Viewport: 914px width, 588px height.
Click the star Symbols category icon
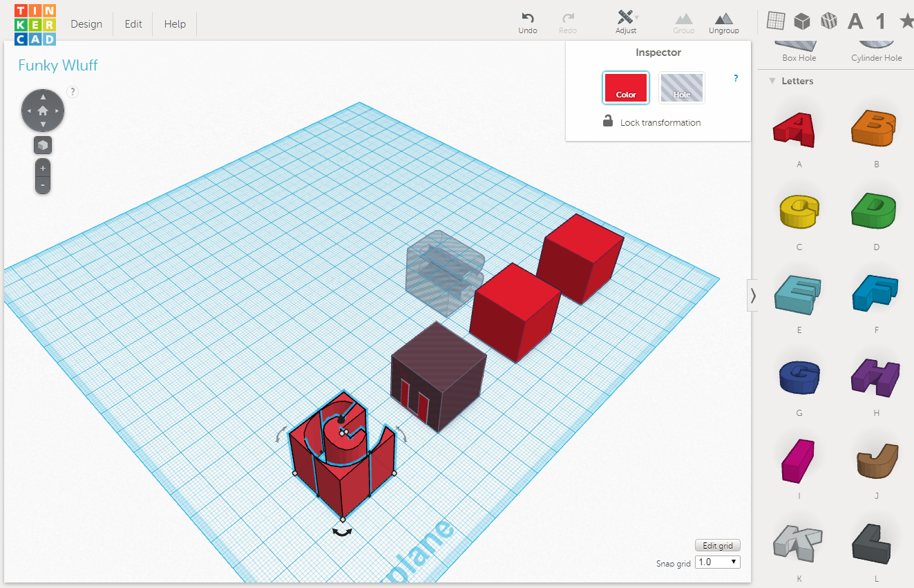coord(906,21)
